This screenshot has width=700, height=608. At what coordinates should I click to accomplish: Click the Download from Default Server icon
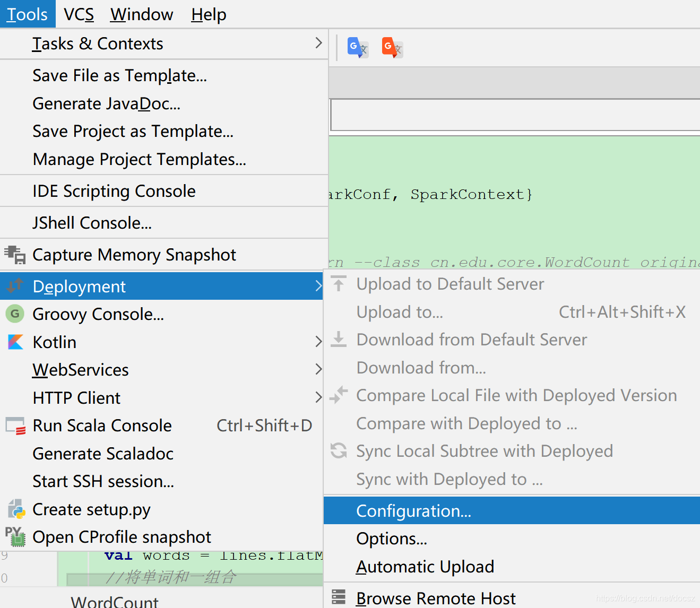tap(339, 339)
